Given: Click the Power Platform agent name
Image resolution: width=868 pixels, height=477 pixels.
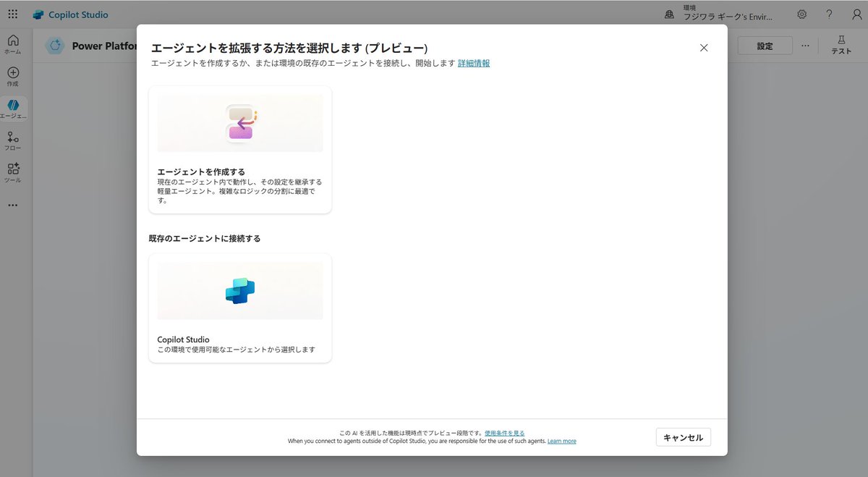Looking at the screenshot, I should pyautogui.click(x=104, y=46).
